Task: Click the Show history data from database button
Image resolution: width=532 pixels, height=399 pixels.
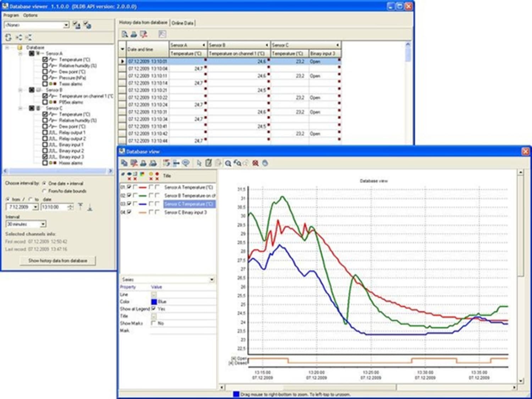Action: click(x=58, y=260)
